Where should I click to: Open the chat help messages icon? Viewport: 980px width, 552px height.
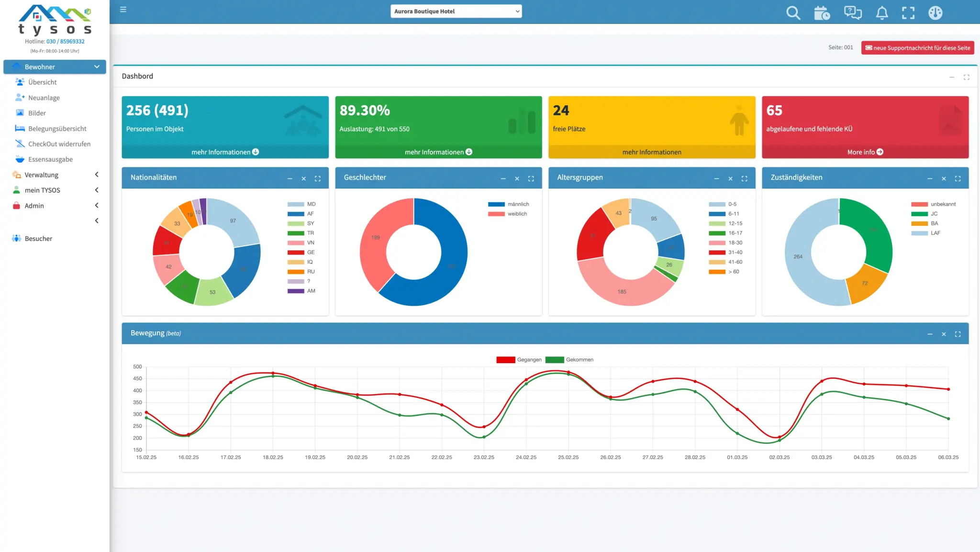tap(853, 12)
